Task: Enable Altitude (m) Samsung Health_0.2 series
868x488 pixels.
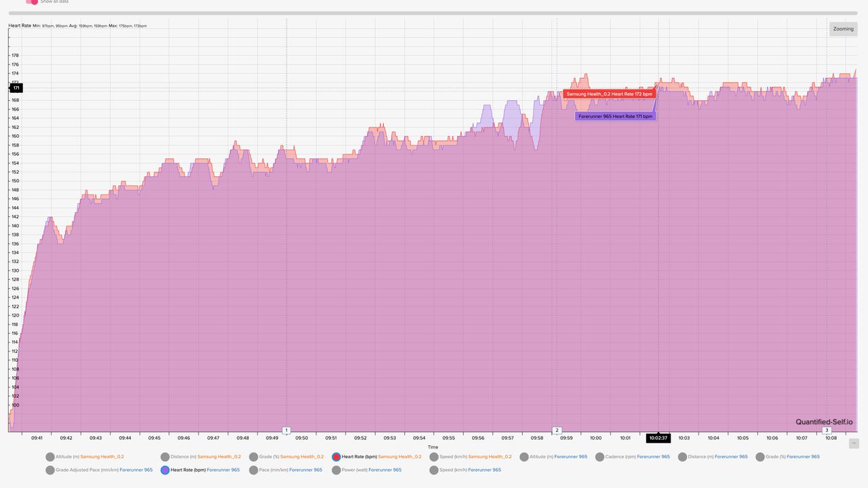Action: point(50,457)
